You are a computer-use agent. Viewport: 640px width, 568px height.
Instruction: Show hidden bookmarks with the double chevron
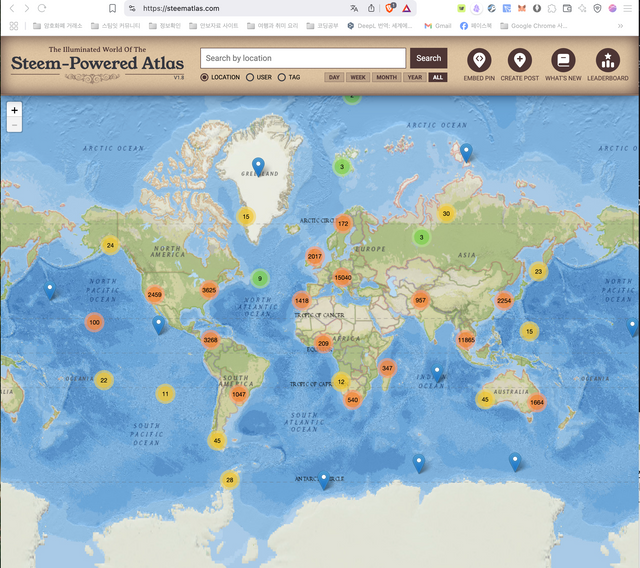[620, 26]
